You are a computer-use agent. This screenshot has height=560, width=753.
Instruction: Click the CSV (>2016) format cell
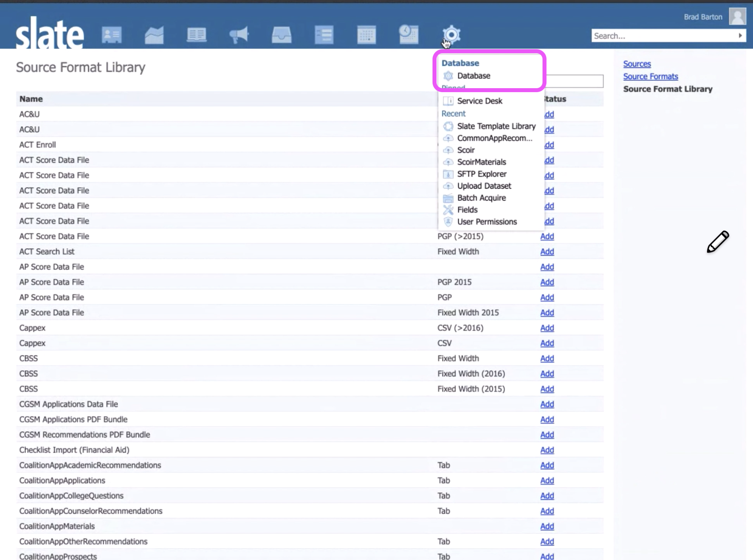460,328
